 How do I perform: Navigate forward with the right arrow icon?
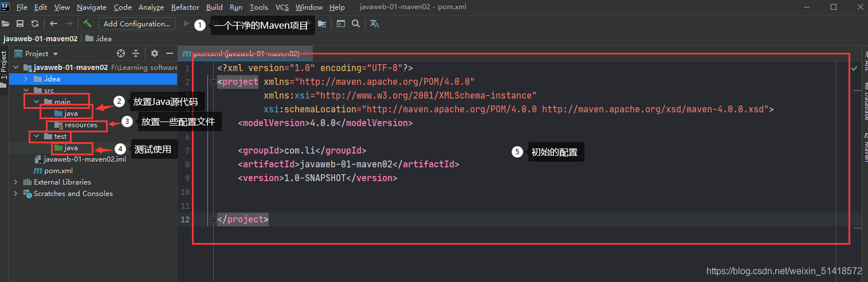click(x=69, y=23)
